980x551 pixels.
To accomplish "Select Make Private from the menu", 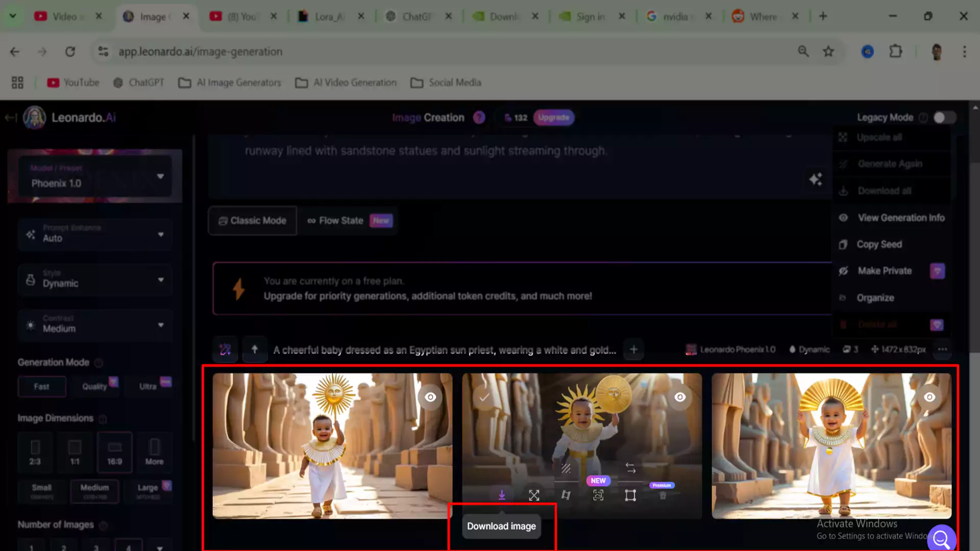I will (x=892, y=271).
